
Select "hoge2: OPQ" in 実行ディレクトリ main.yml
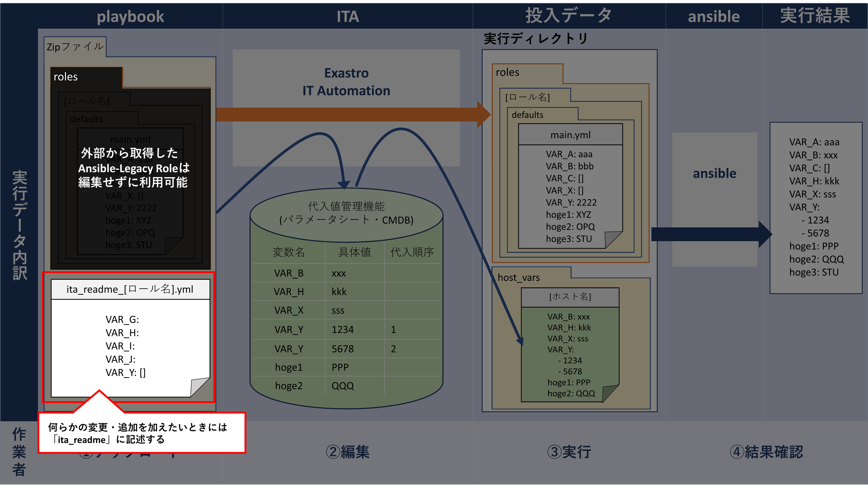coord(571,227)
